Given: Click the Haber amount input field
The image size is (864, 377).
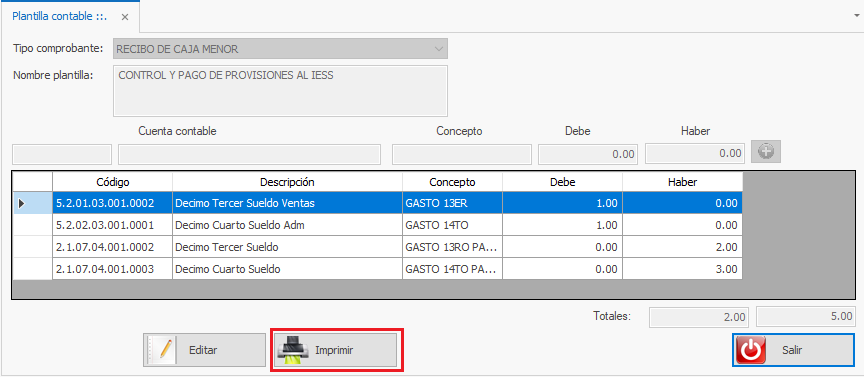Looking at the screenshot, I should pos(695,154).
